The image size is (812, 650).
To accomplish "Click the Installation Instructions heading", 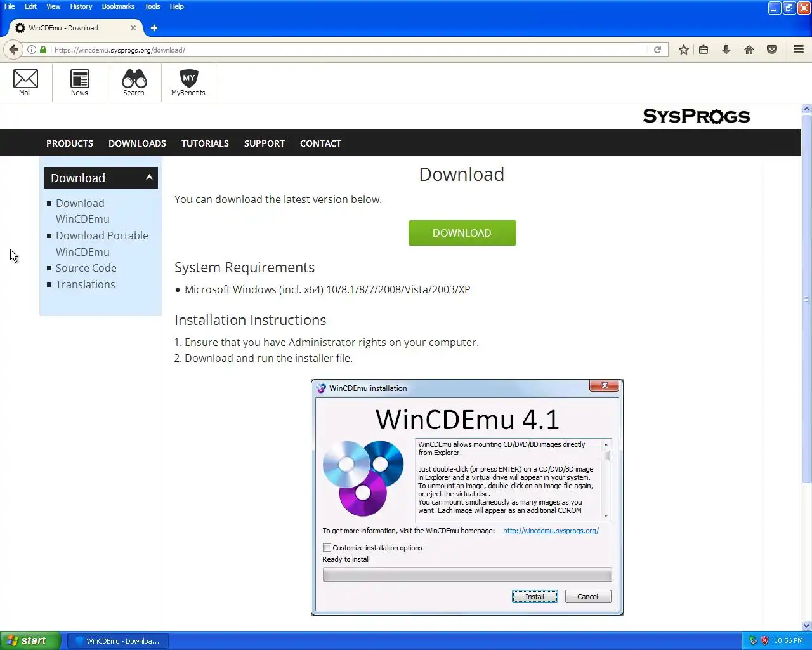I will click(x=250, y=320).
